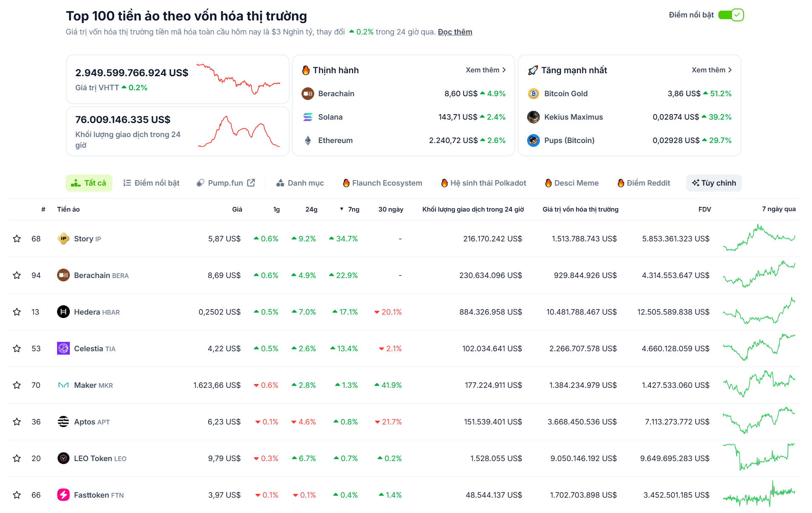
Task: Click the Tùy chỉnh button
Action: tap(714, 183)
